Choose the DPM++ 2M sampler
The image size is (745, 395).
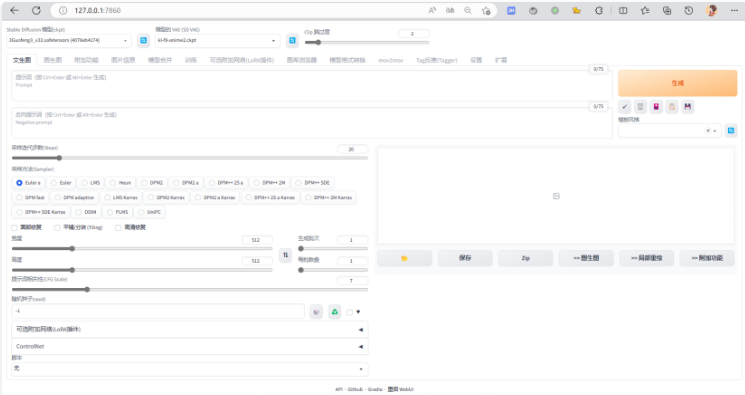click(x=269, y=183)
